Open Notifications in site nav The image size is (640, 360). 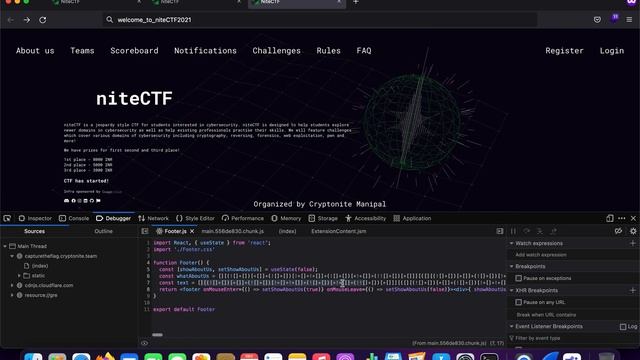pos(205,51)
